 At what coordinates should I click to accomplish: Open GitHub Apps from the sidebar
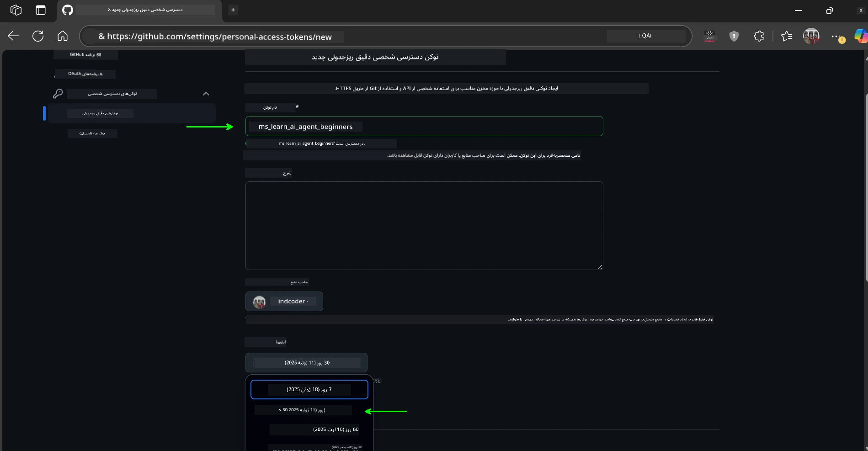pos(85,54)
